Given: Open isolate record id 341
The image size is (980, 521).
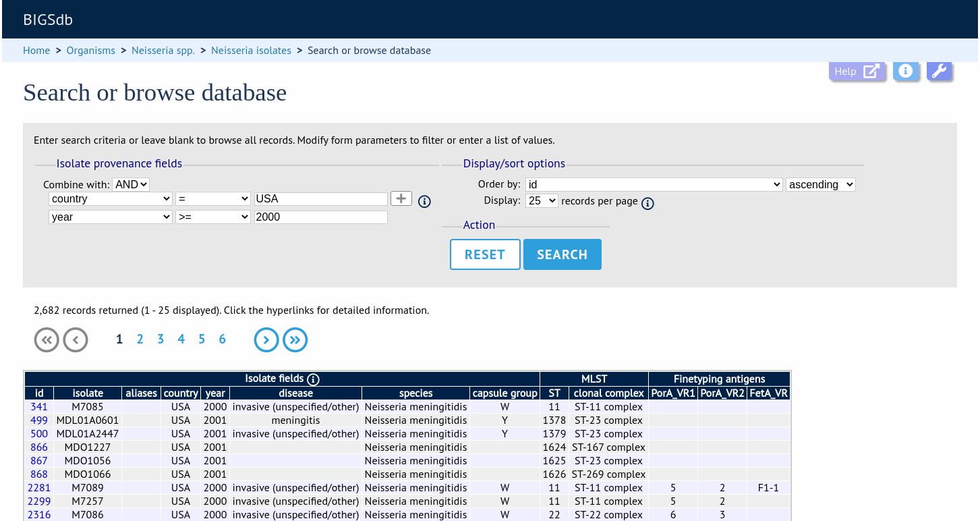Looking at the screenshot, I should [x=39, y=407].
